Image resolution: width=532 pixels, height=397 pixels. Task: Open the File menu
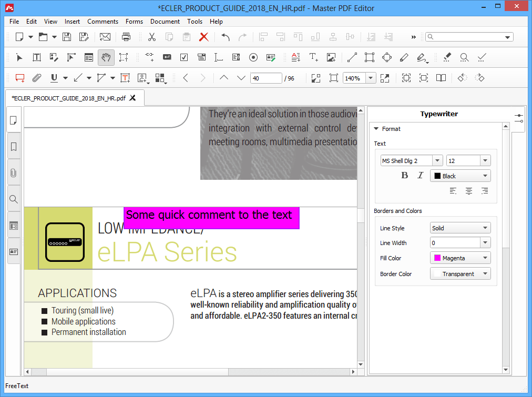point(14,22)
